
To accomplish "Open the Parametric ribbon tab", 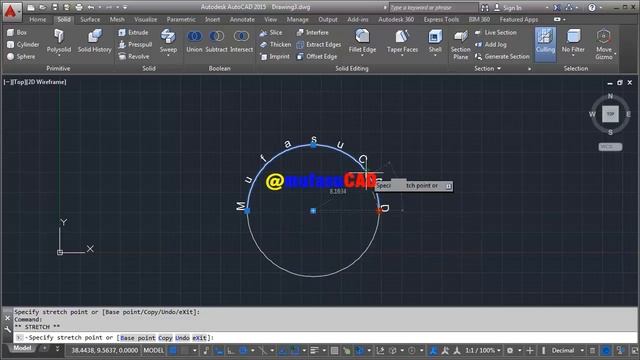I will click(181, 19).
